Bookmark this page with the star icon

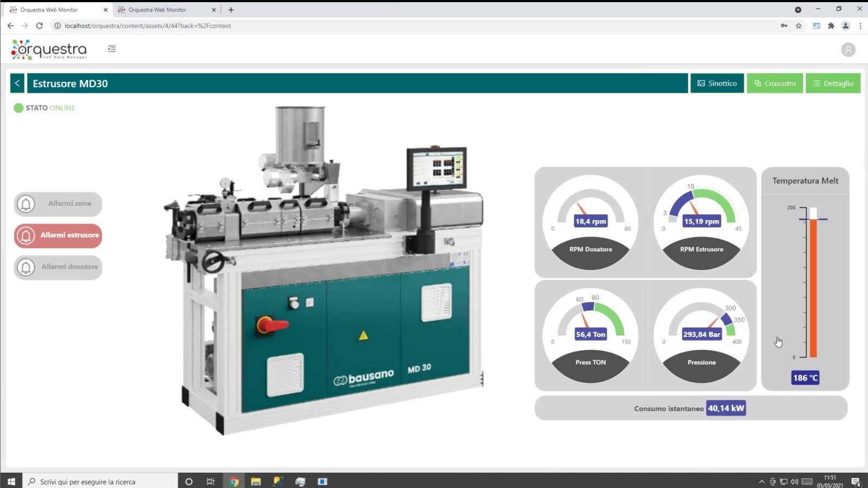point(799,26)
